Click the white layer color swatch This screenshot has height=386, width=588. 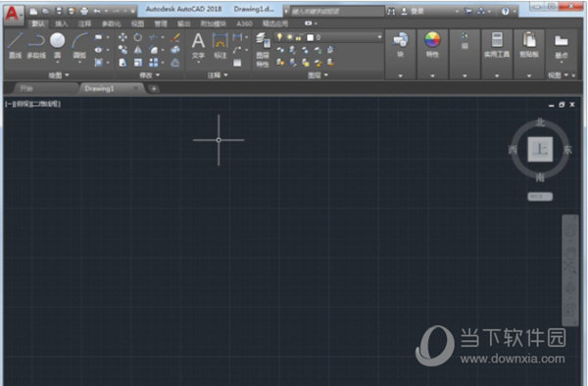[x=310, y=37]
